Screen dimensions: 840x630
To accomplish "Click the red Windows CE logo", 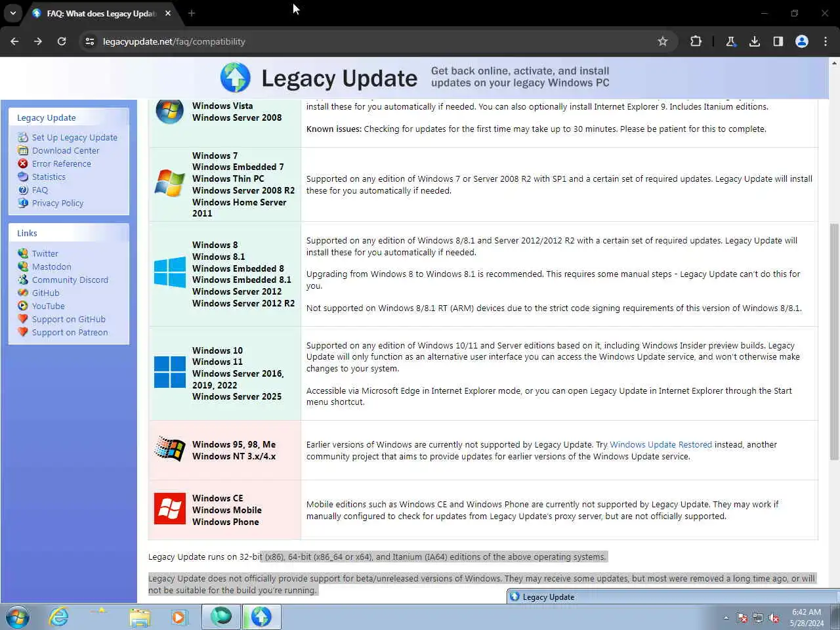I will [170, 509].
